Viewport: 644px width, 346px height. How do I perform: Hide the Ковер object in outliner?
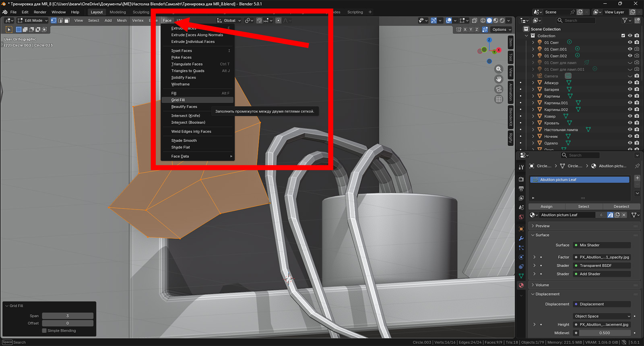(x=630, y=116)
